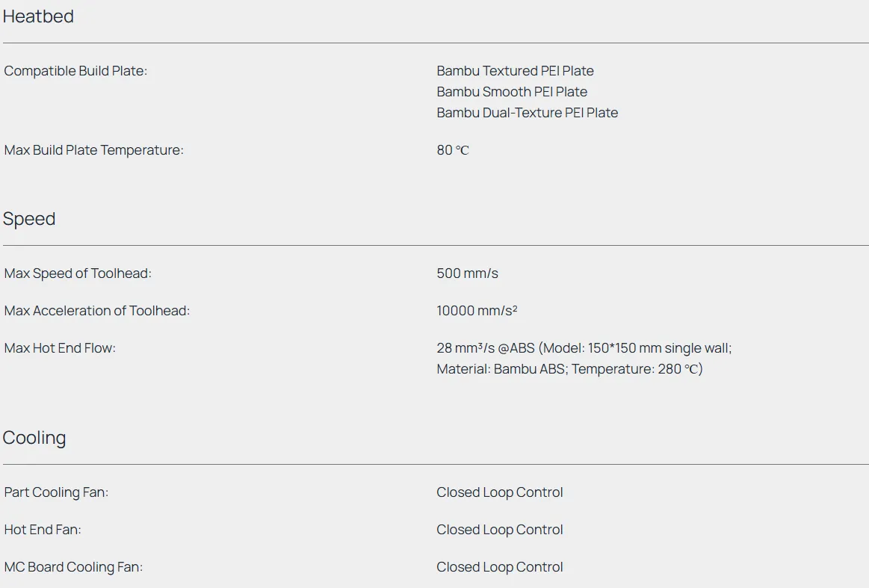Select the 500 mm/s speed value

click(x=467, y=273)
